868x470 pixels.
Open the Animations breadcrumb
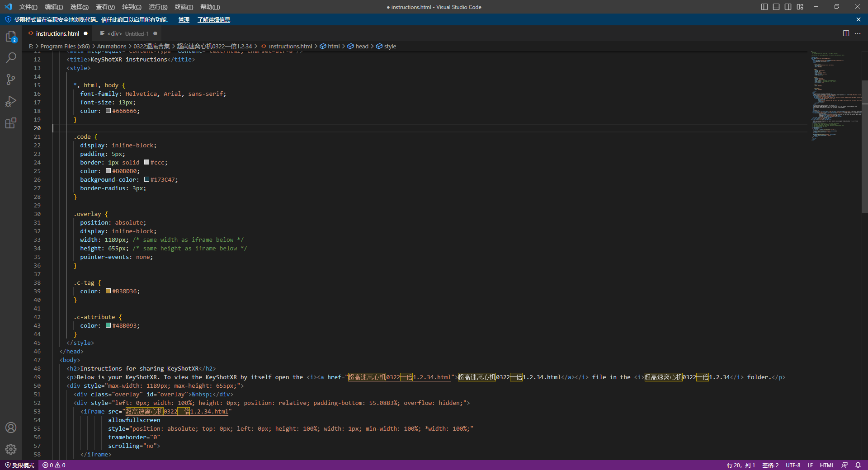pyautogui.click(x=112, y=46)
